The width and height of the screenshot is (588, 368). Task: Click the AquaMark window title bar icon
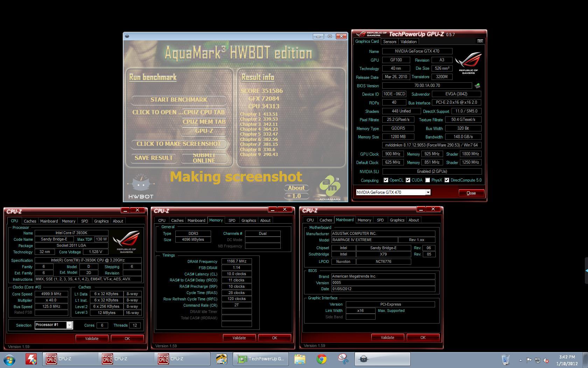[127, 36]
